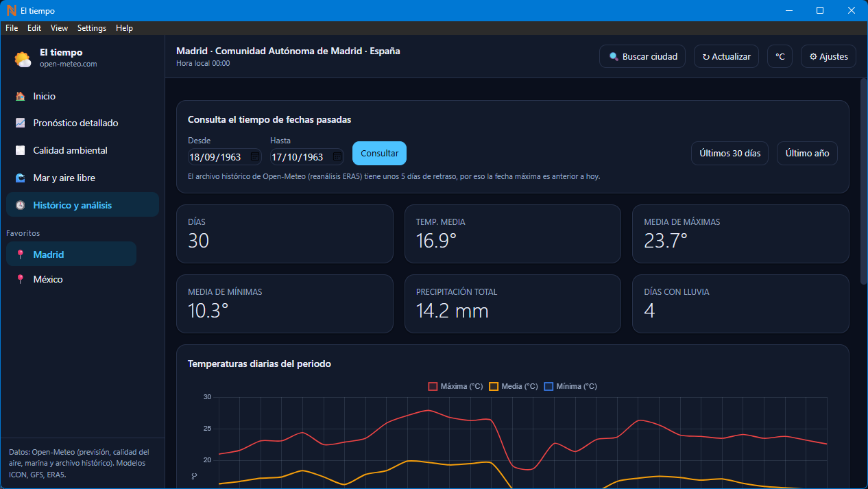
Task: Open calendar picker in Desde date field
Action: coord(254,157)
